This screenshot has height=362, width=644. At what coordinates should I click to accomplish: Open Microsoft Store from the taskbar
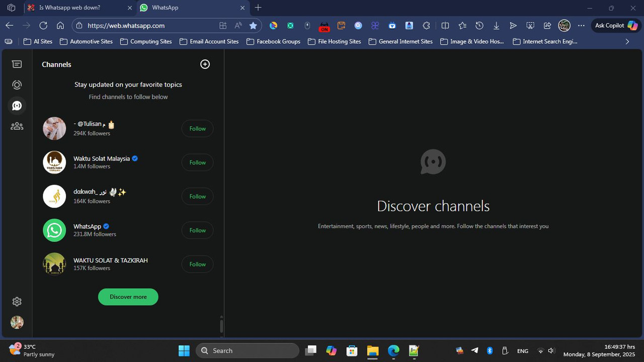(352, 350)
